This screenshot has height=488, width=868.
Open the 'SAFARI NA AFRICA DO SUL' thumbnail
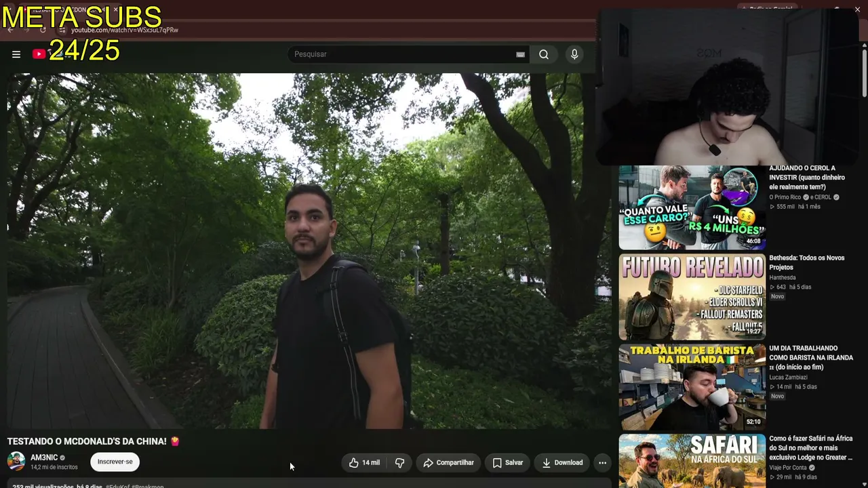click(x=692, y=461)
